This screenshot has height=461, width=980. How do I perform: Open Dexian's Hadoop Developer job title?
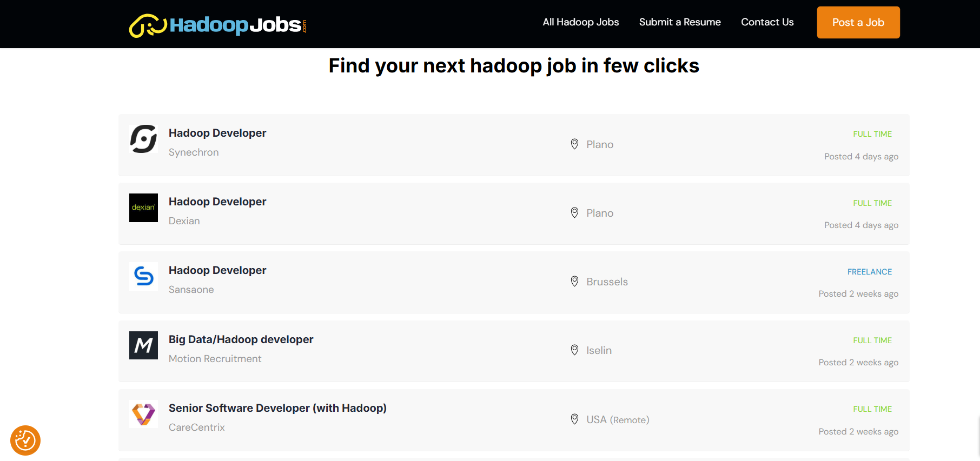coord(217,202)
